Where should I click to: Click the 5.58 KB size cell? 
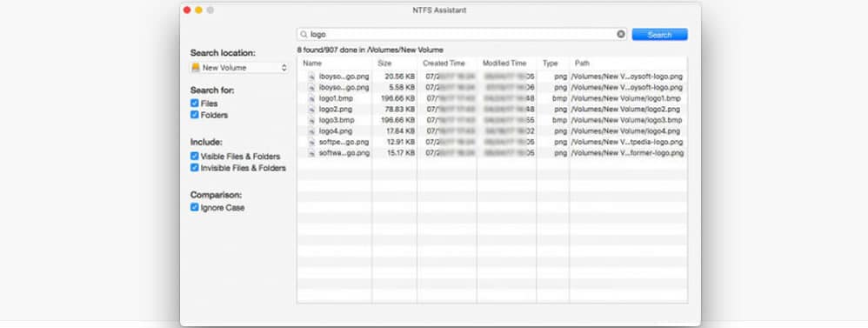[x=402, y=88]
